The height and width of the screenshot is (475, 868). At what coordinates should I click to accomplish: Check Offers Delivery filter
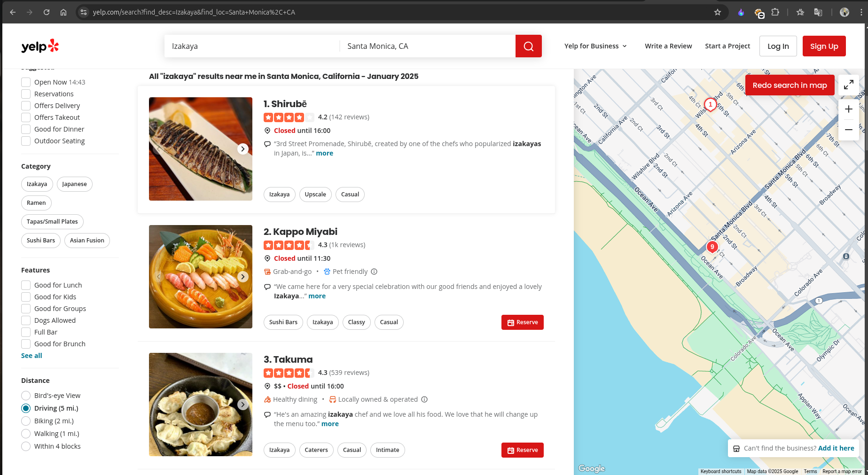tap(26, 106)
